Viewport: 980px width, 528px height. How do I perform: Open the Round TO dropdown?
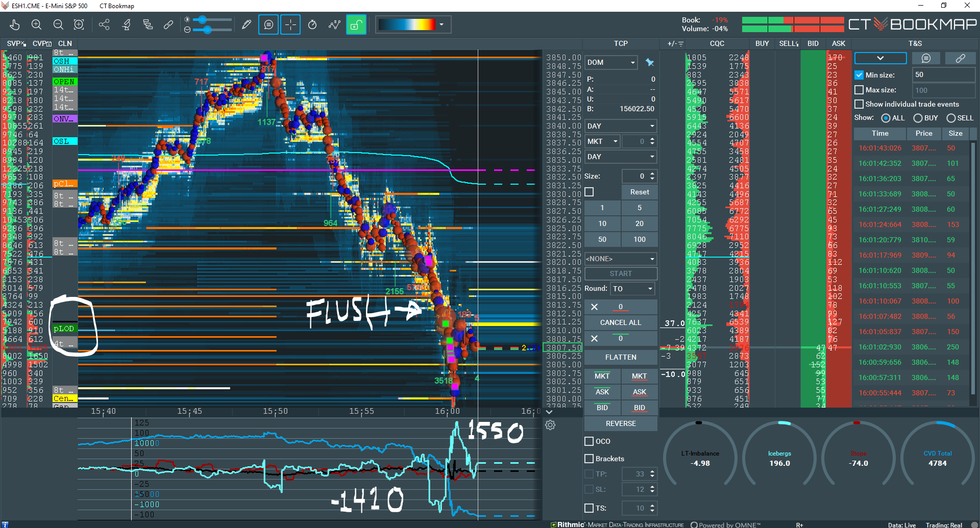633,289
